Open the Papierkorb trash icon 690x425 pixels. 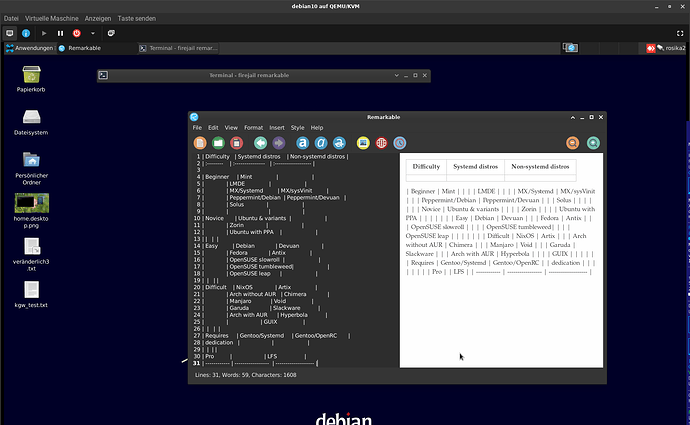coord(31,74)
